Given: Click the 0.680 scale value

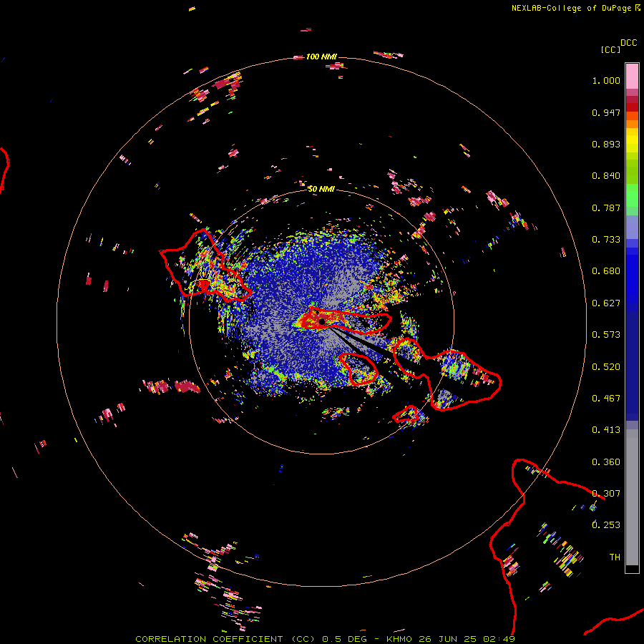Looking at the screenshot, I should (606, 271).
